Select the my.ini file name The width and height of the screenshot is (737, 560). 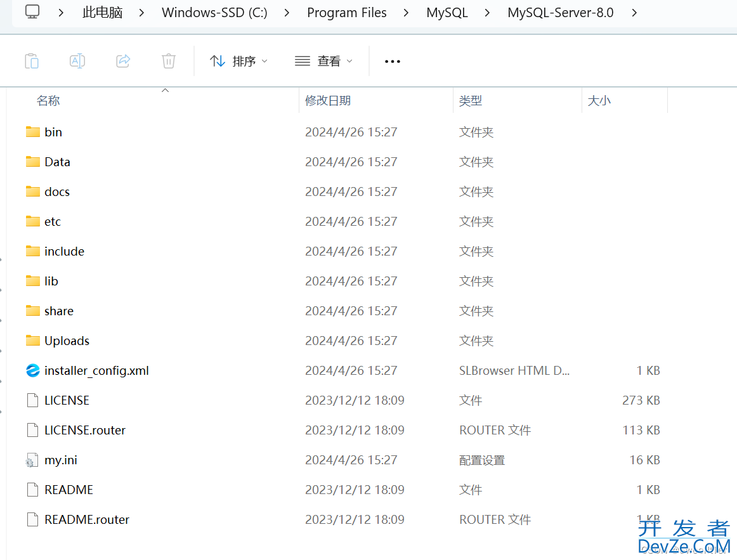click(x=61, y=460)
